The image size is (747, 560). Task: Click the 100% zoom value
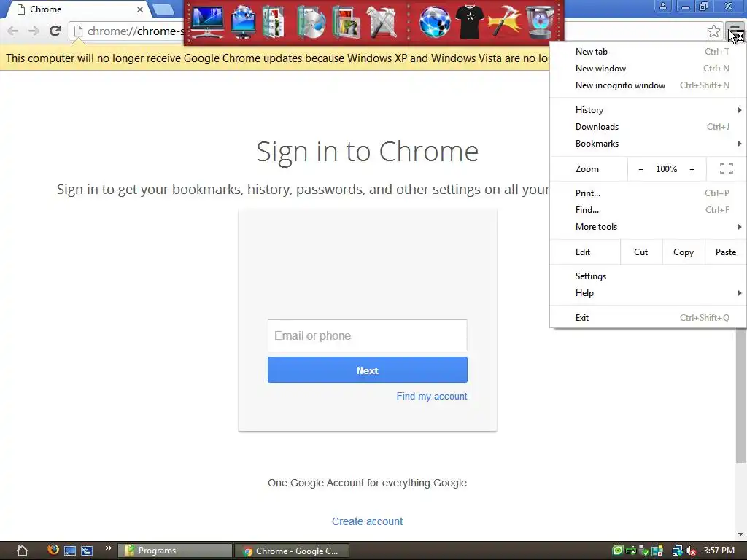tap(666, 169)
